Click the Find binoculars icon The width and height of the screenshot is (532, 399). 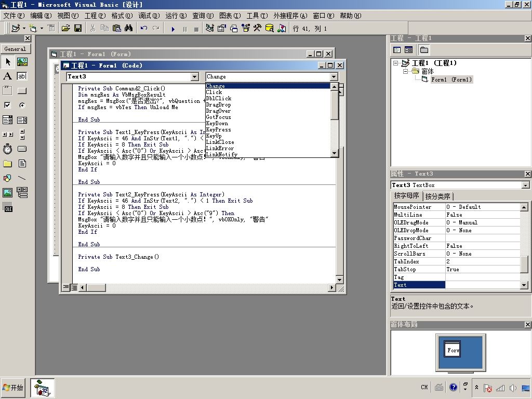(x=129, y=29)
